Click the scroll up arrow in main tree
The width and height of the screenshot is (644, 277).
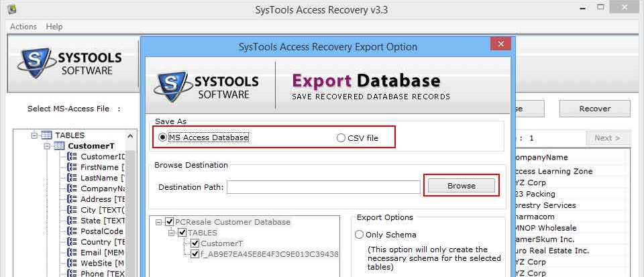tap(130, 136)
